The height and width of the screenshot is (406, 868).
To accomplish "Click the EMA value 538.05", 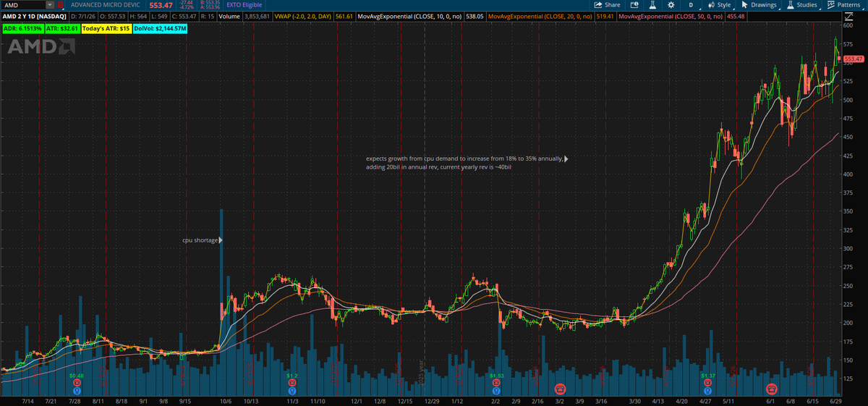I will coord(473,15).
